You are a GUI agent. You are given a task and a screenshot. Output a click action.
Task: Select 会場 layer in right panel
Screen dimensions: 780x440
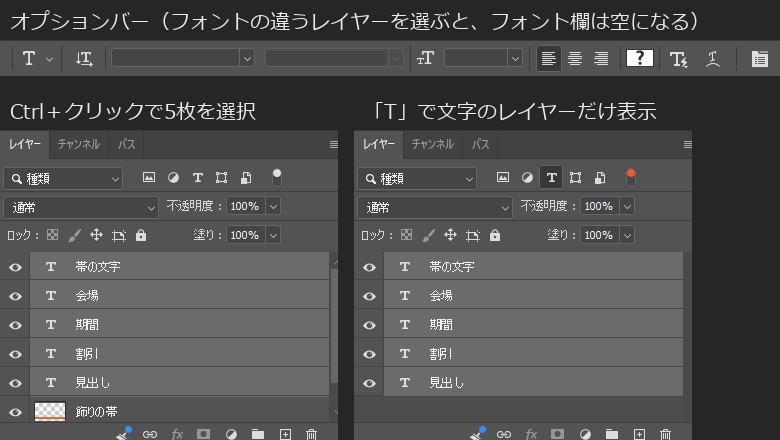pyautogui.click(x=533, y=296)
